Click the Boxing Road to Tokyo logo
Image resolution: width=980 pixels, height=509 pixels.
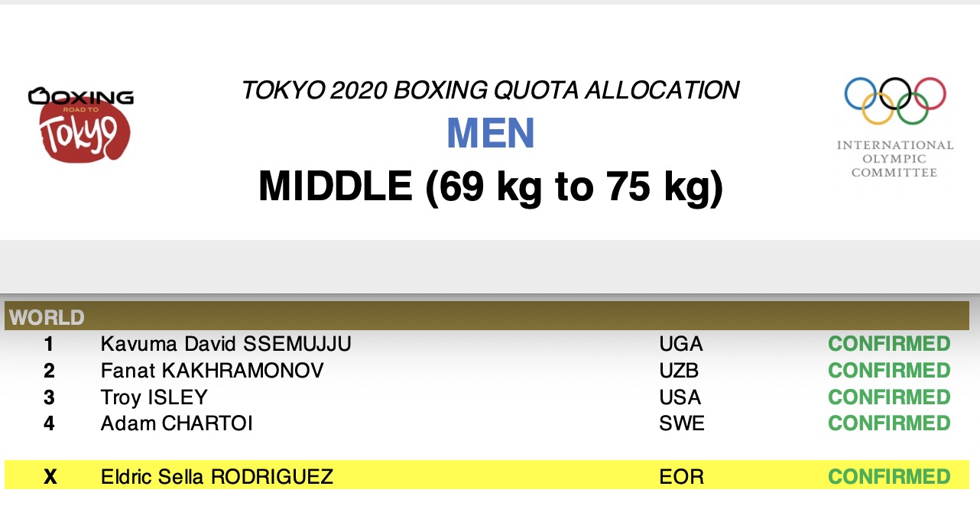81,125
